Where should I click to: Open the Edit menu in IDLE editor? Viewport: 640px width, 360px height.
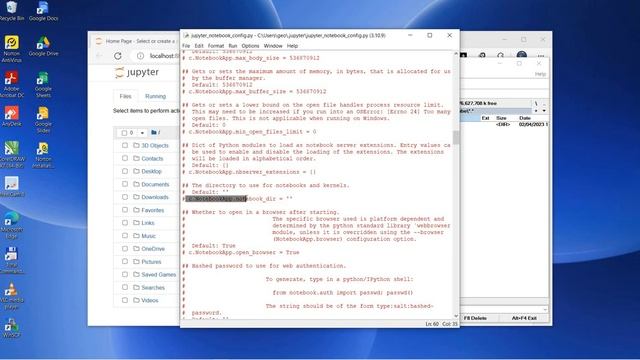click(x=199, y=46)
